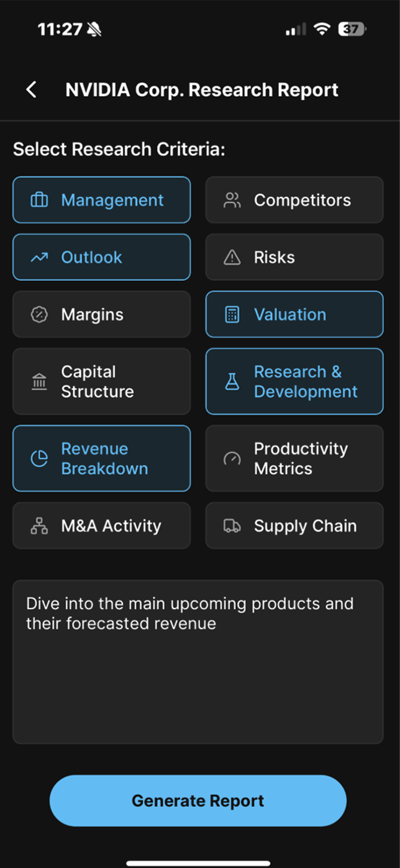Click the truck icon for Supply Chain

pos(232,526)
